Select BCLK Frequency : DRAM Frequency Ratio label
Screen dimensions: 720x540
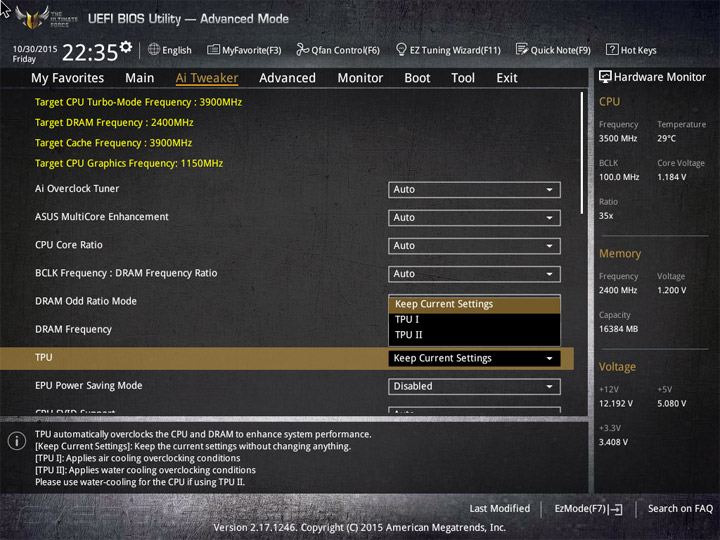tap(126, 273)
